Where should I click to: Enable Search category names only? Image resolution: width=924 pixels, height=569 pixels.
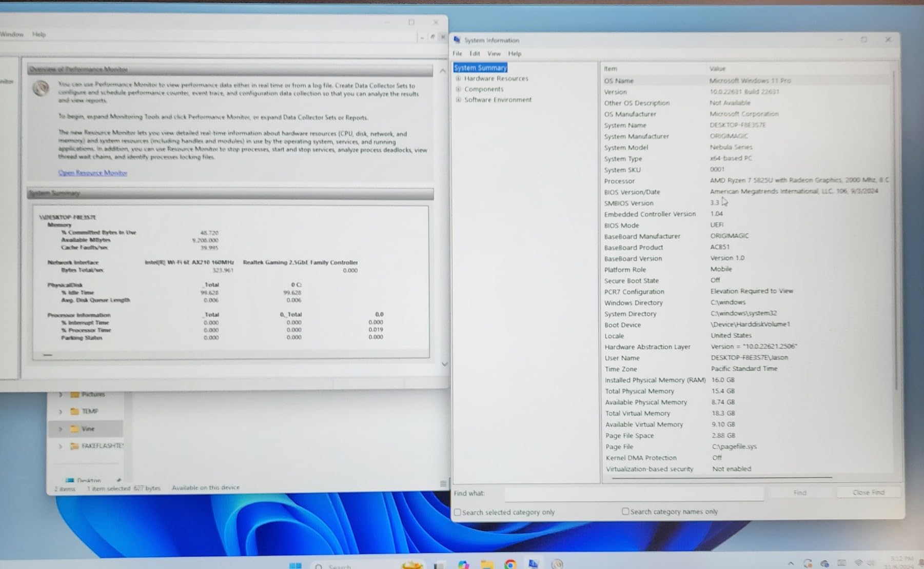tap(625, 511)
